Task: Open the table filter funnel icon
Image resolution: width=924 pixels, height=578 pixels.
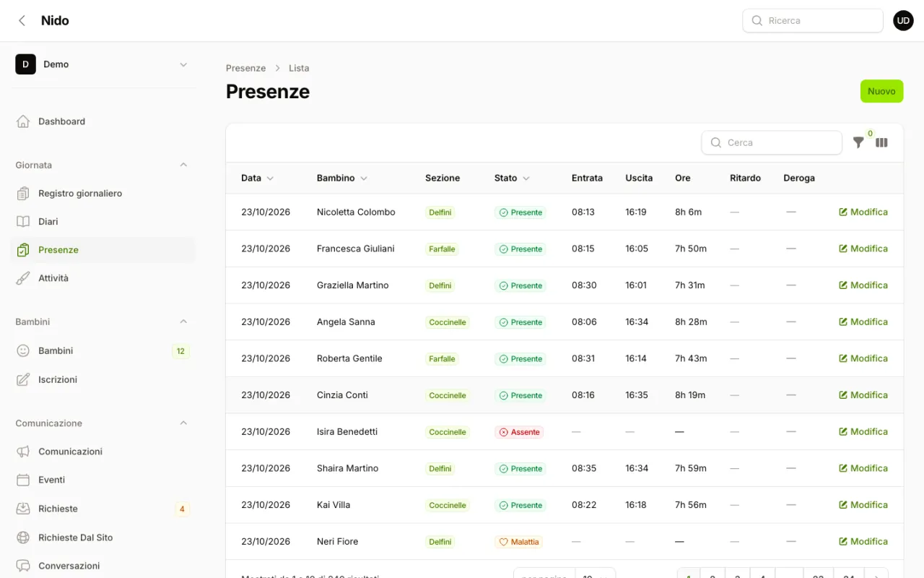Action: 858,142
